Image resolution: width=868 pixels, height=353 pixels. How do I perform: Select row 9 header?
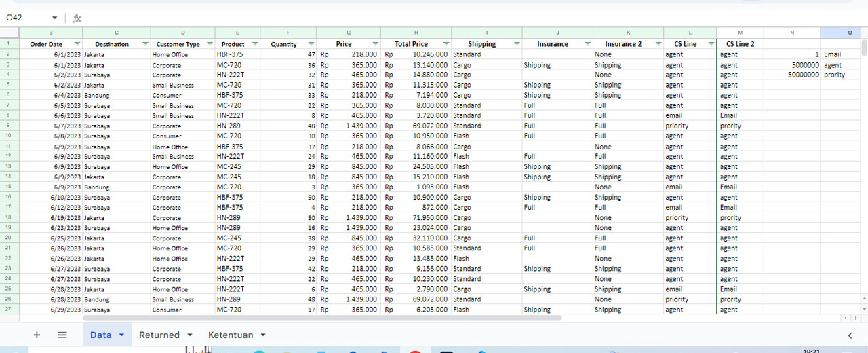tap(9, 126)
